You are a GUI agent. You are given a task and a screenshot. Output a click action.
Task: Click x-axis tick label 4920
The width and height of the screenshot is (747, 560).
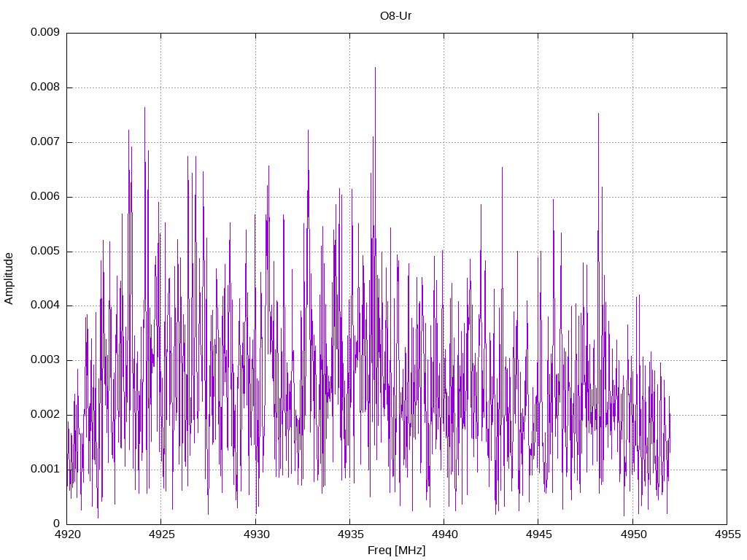68,534
